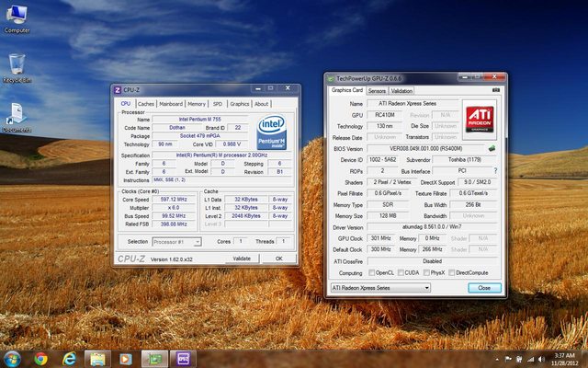Screen dimensions: 588x368
Task: Click the Memory Size value 128 MB
Action: [x=388, y=215]
